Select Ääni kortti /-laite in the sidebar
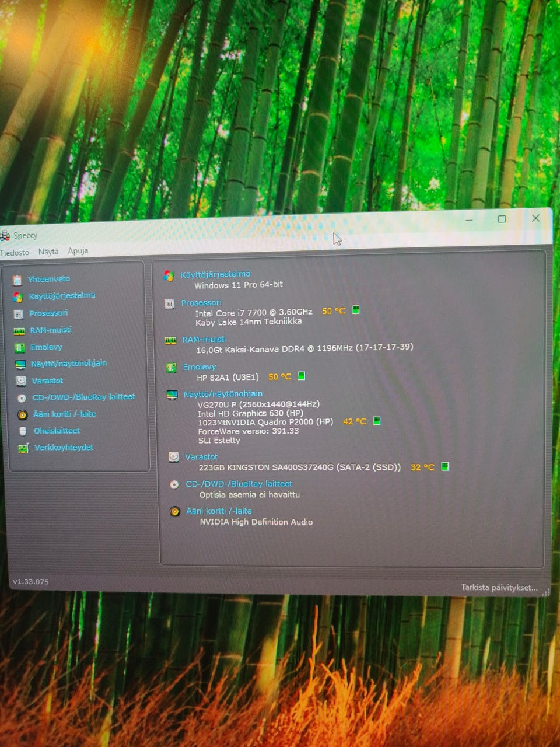Image resolution: width=560 pixels, height=747 pixels. coord(65,414)
